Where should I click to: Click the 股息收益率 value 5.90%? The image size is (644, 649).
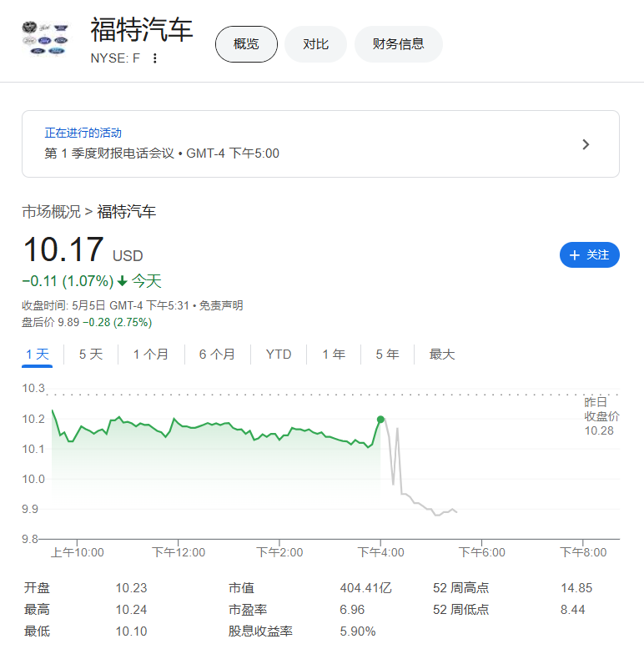358,631
